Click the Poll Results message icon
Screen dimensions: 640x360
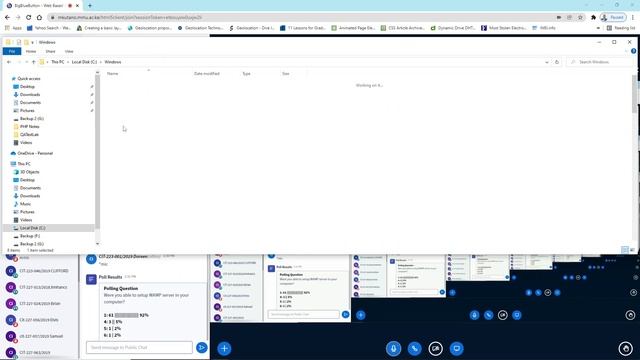[91, 279]
